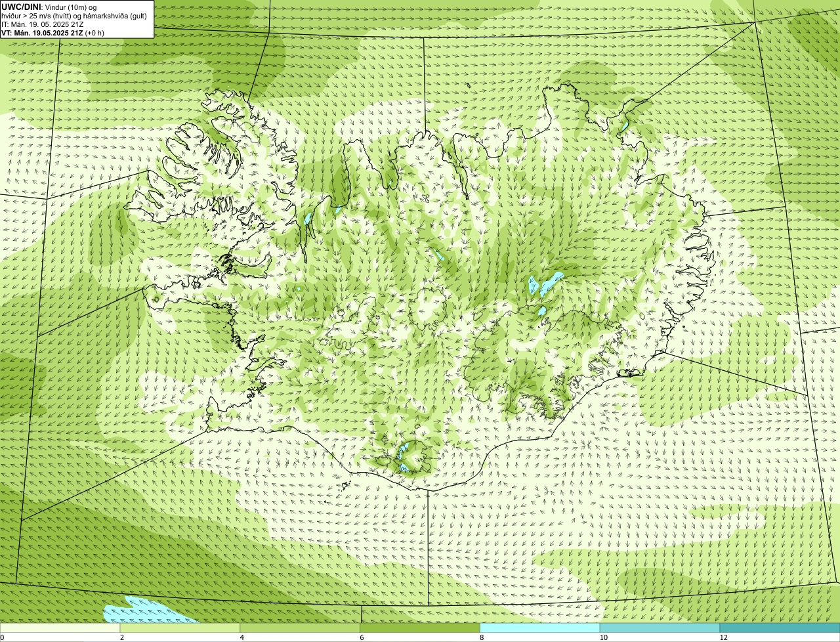
Task: Click the '4' colorbar tick label
Action: click(241, 637)
